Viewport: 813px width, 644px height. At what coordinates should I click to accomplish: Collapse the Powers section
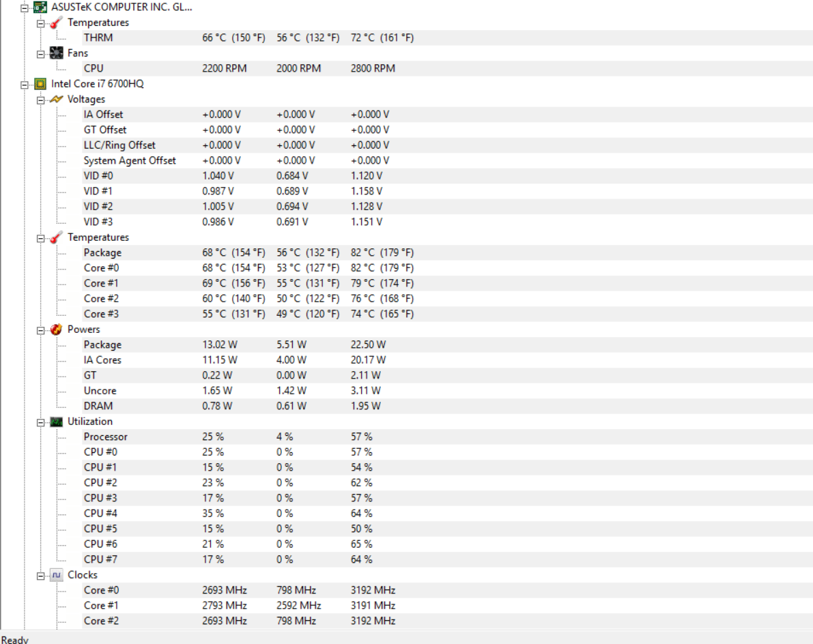(x=42, y=330)
